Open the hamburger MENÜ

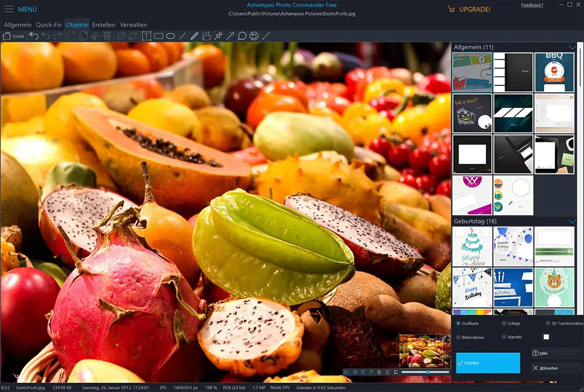pos(9,9)
